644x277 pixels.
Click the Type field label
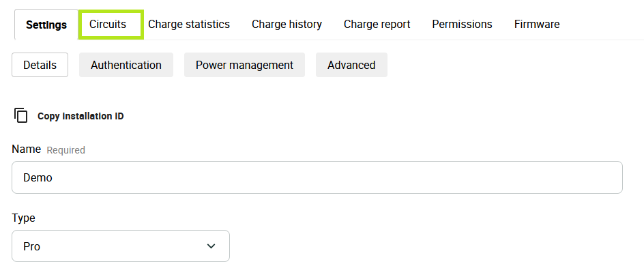(23, 218)
